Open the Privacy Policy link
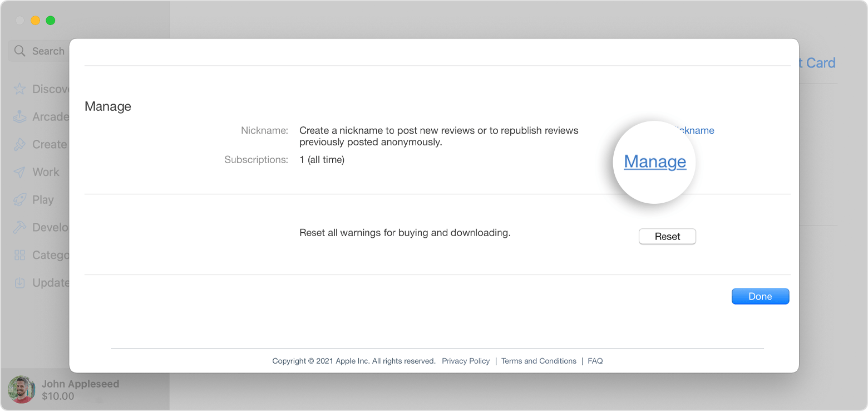The image size is (868, 411). (466, 361)
